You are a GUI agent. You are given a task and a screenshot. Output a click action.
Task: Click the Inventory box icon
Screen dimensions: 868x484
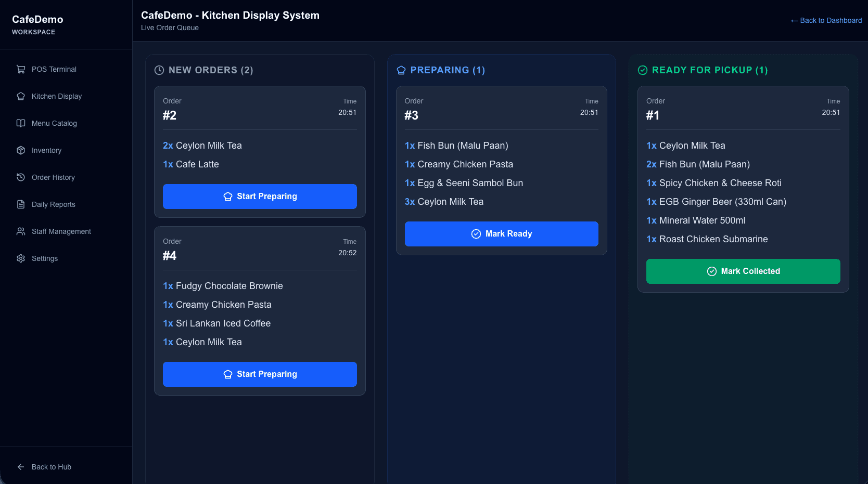pos(21,150)
